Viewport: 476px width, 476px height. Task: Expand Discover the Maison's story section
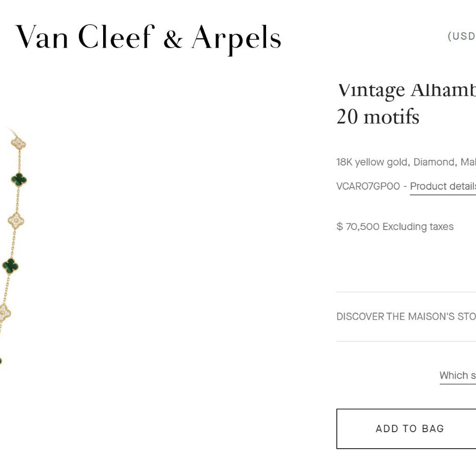(x=406, y=316)
